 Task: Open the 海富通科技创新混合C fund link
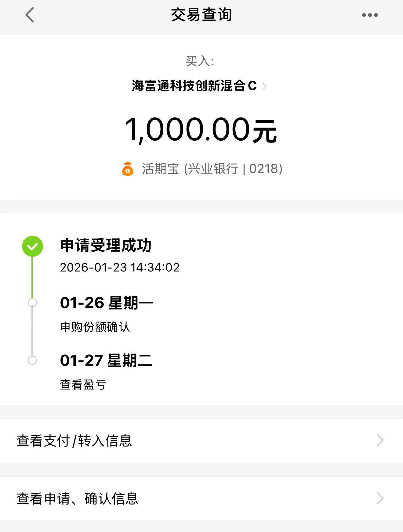(194, 86)
